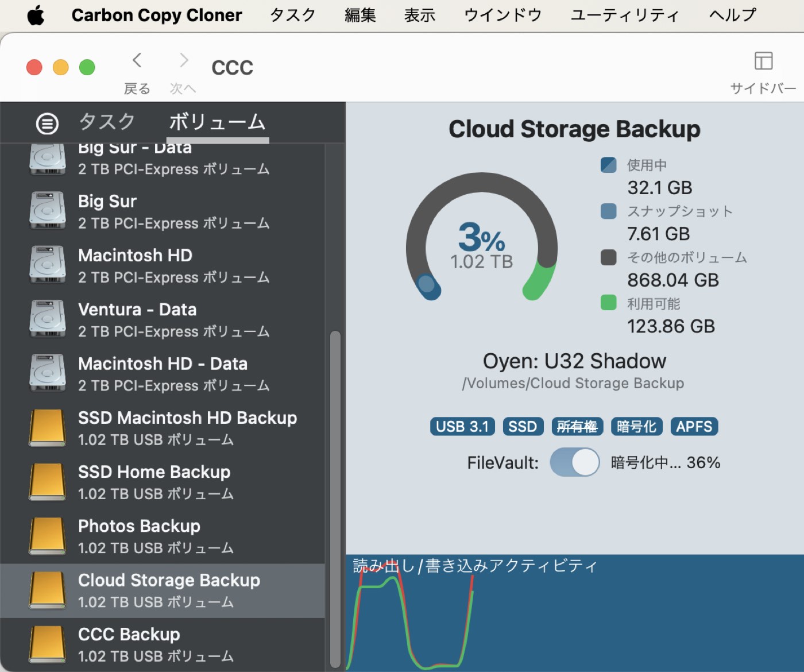Click the Photos Backup volume name
Viewport: 804px width, 672px height.
click(x=140, y=526)
